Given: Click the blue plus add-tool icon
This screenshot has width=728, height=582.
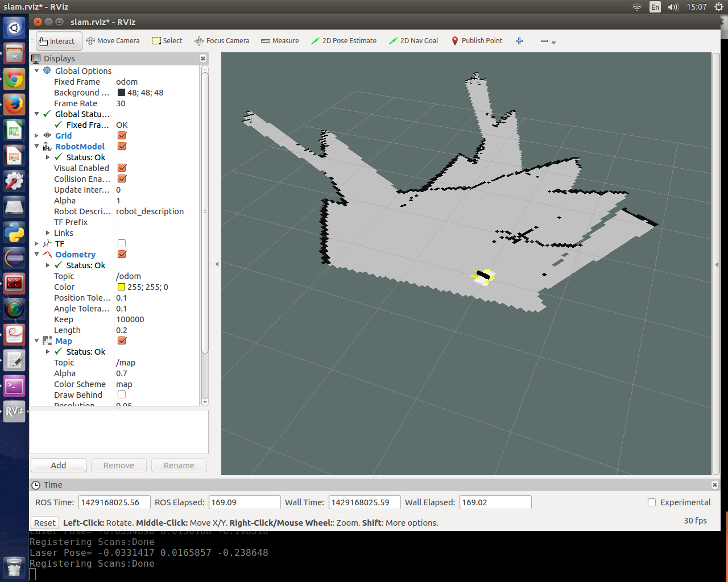Looking at the screenshot, I should (519, 41).
